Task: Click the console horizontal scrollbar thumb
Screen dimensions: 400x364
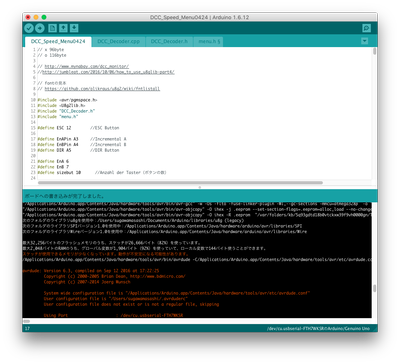Action: coord(27,321)
